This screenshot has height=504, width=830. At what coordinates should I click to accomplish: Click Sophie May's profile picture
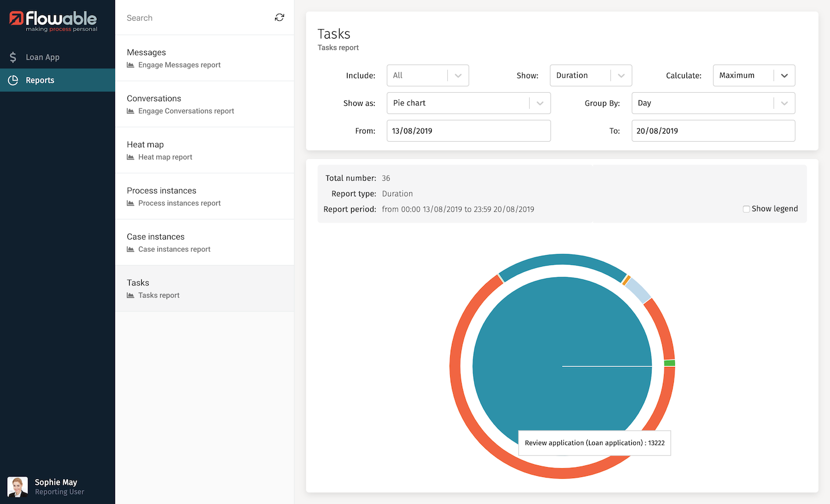17,487
